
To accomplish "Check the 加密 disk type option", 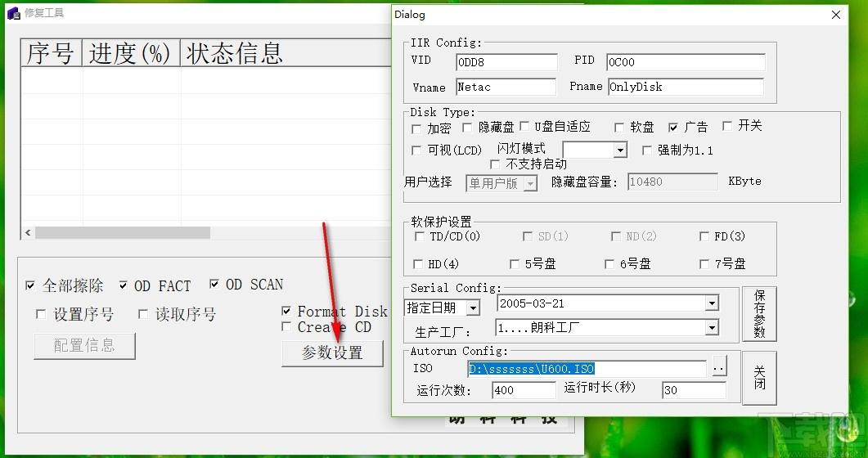I will tap(416, 129).
